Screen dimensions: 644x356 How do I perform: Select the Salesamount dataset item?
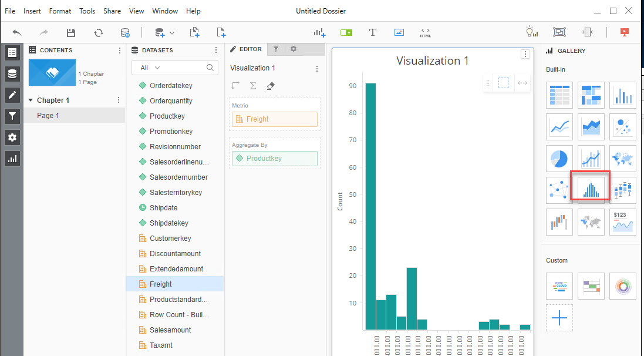(170, 330)
